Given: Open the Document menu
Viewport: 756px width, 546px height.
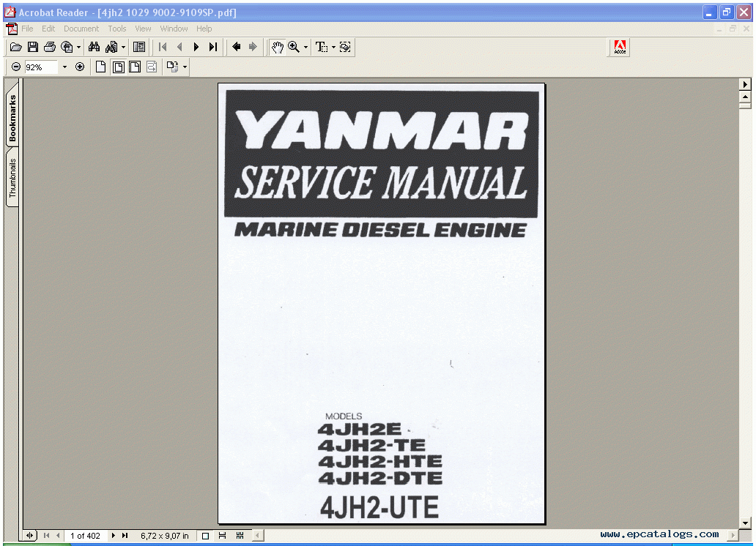Looking at the screenshot, I should (81, 29).
